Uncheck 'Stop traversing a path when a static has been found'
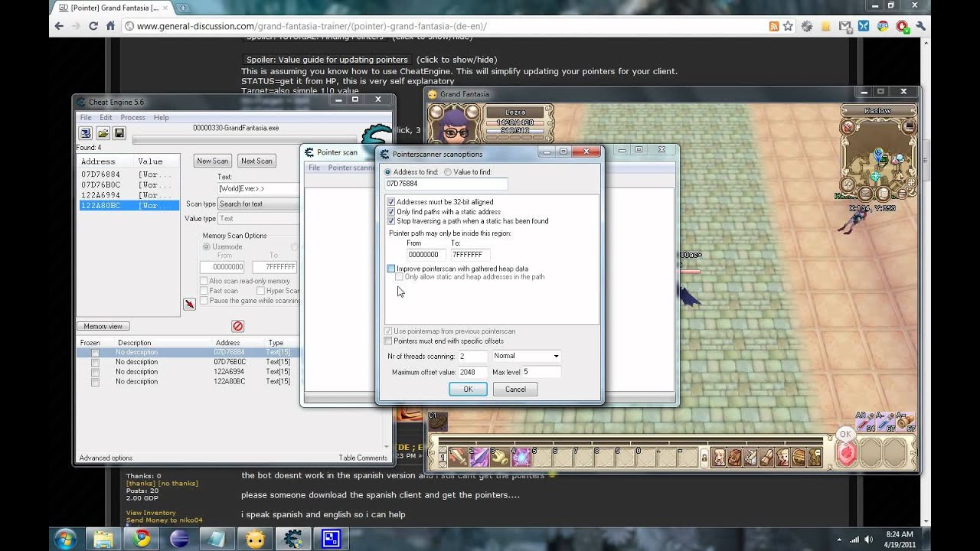 pos(391,220)
